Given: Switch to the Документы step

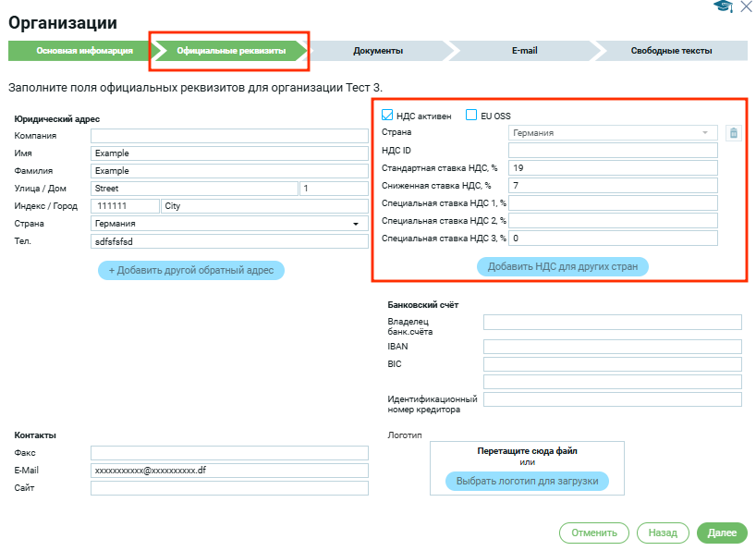Looking at the screenshot, I should click(378, 51).
